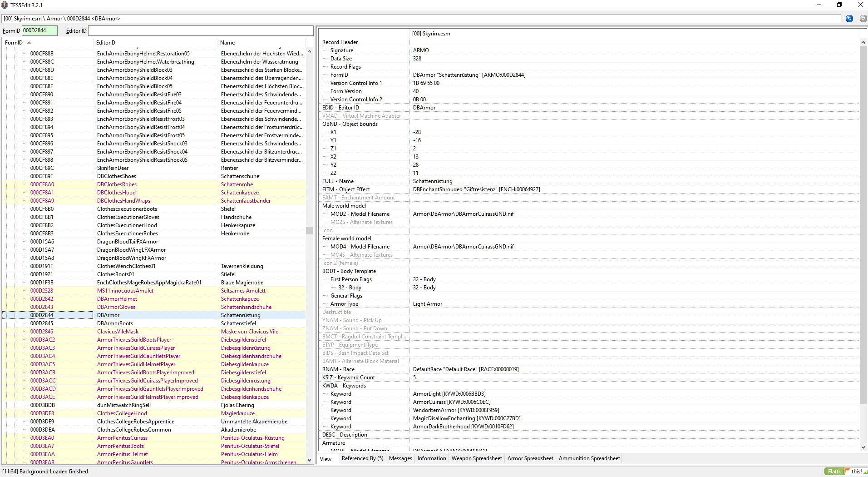Click the Light Armor value

427,304
